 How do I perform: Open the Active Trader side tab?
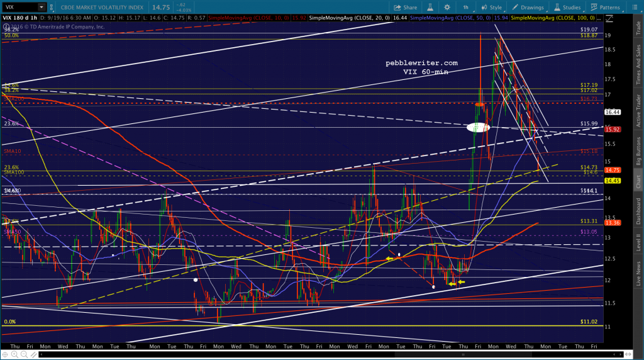click(638, 110)
